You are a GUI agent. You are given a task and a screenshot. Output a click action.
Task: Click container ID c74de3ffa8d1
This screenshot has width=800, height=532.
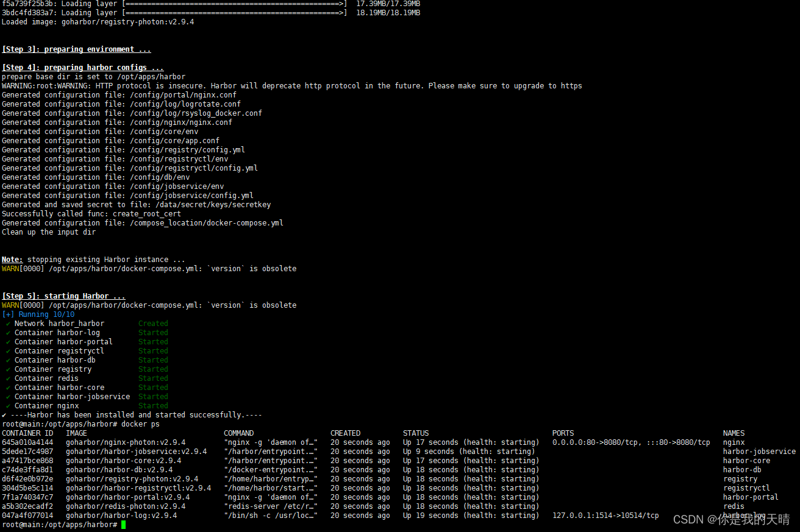click(27, 470)
